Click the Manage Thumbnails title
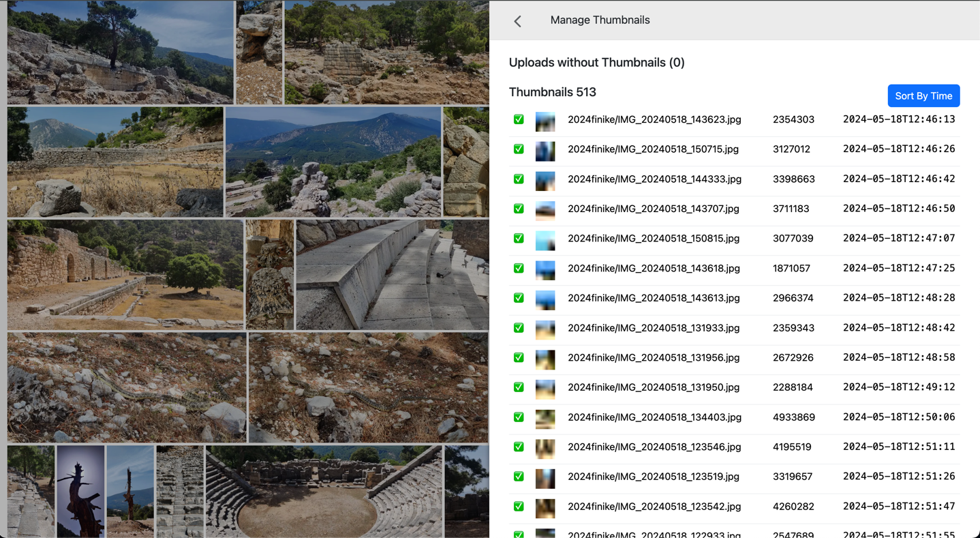The image size is (980, 538). point(600,20)
